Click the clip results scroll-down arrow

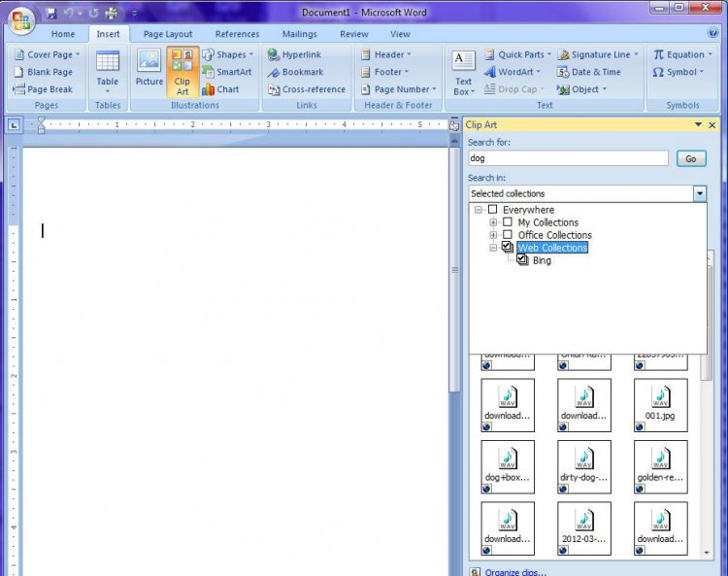[x=707, y=553]
